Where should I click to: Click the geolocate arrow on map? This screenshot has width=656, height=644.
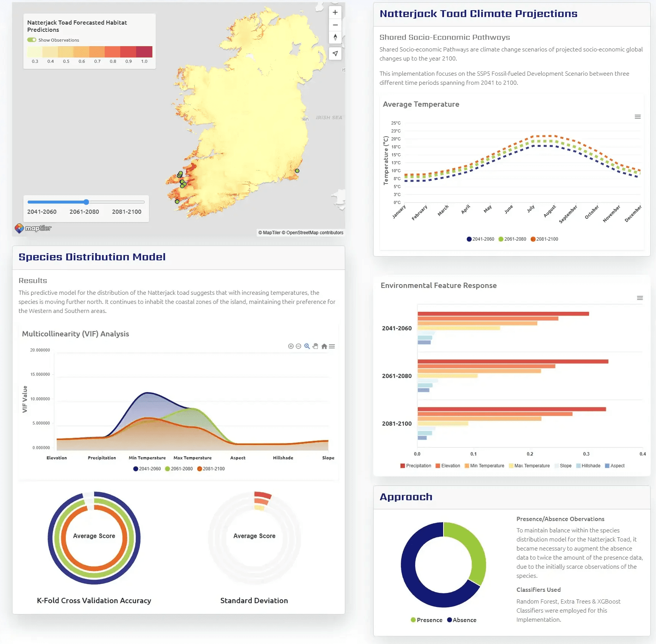point(335,54)
